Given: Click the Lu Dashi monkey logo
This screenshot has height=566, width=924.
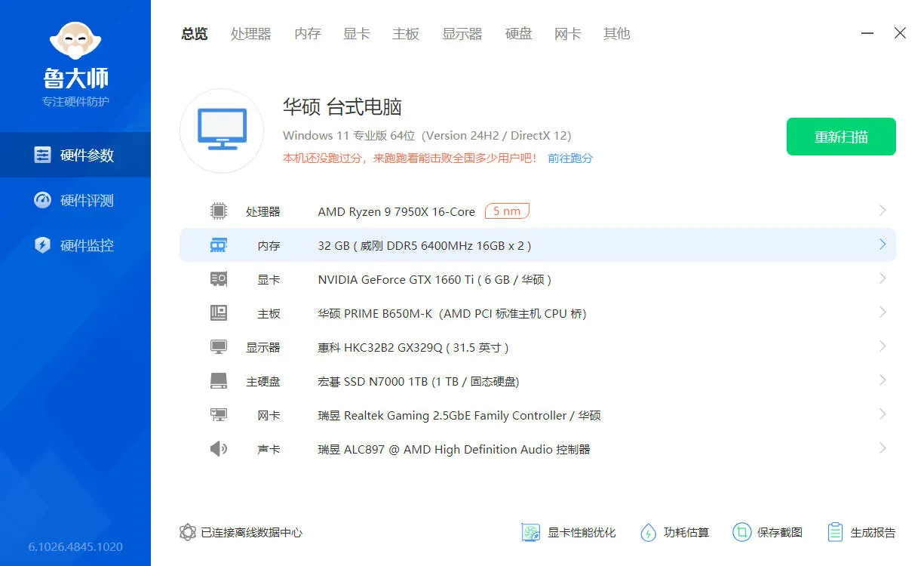Looking at the screenshot, I should (x=75, y=41).
